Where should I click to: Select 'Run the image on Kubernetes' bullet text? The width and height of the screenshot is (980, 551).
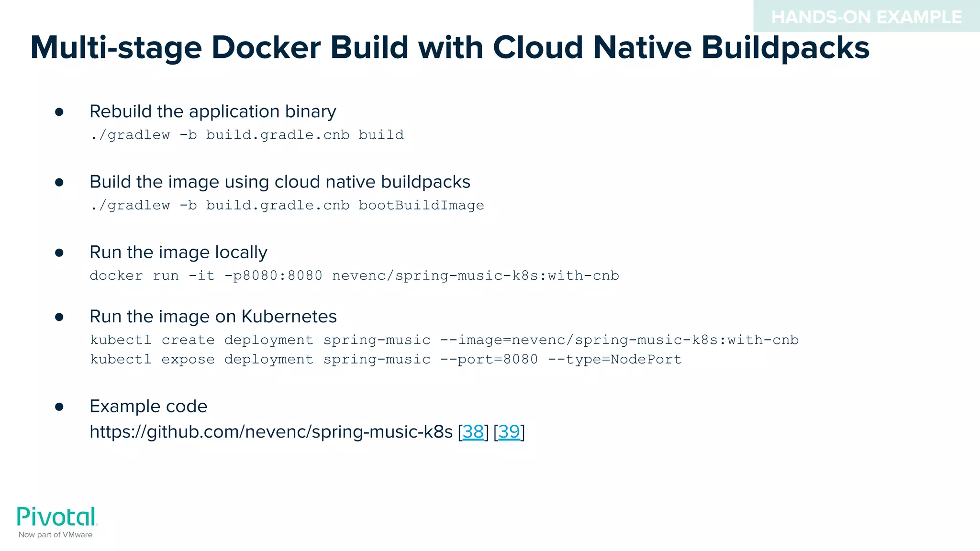(213, 317)
